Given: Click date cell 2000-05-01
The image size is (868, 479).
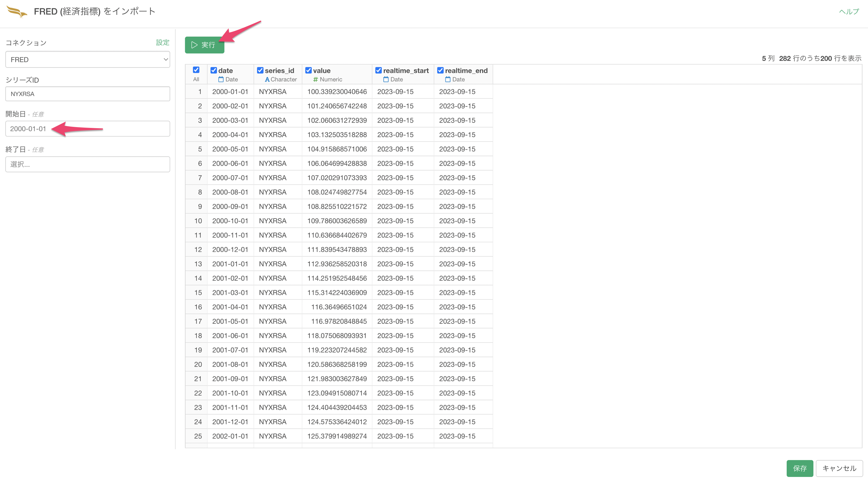Looking at the screenshot, I should tap(230, 149).
